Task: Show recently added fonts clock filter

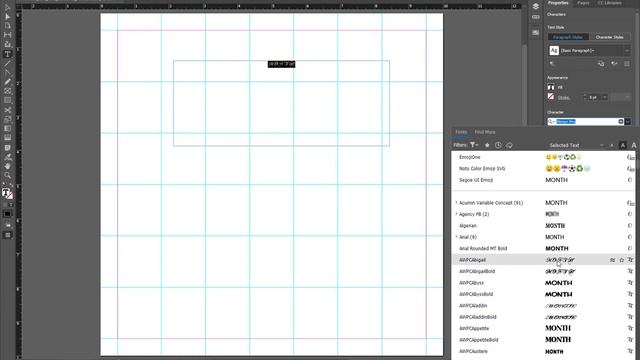Action: [x=498, y=145]
